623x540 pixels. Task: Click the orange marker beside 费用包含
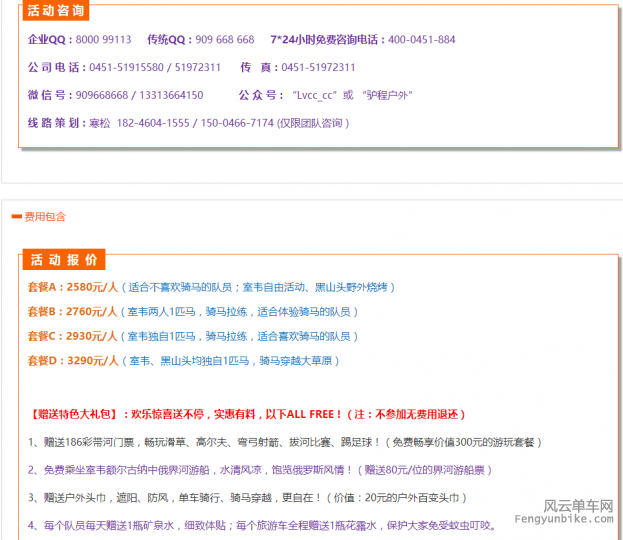tap(16, 215)
